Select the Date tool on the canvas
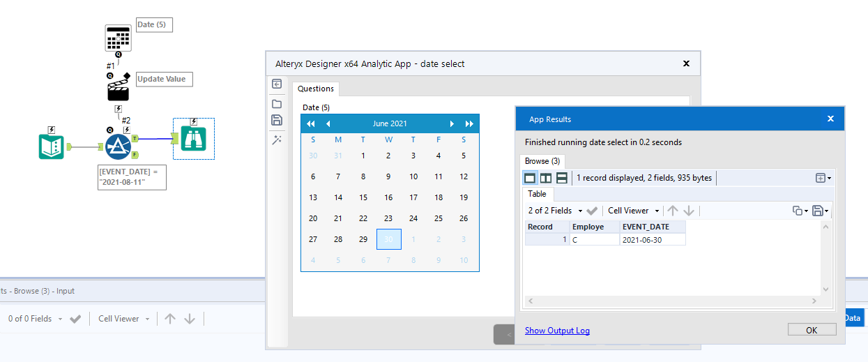The height and width of the screenshot is (362, 868). 118,38
